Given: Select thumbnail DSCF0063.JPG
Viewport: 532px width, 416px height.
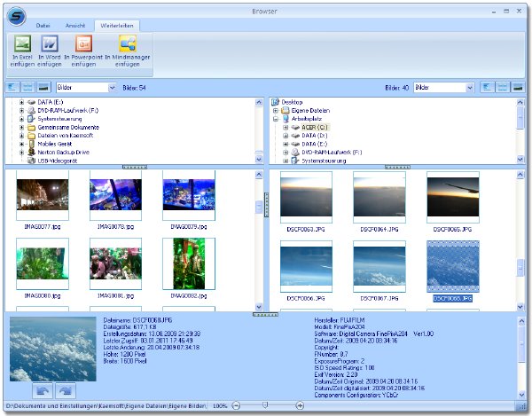Looking at the screenshot, I should tap(306, 197).
